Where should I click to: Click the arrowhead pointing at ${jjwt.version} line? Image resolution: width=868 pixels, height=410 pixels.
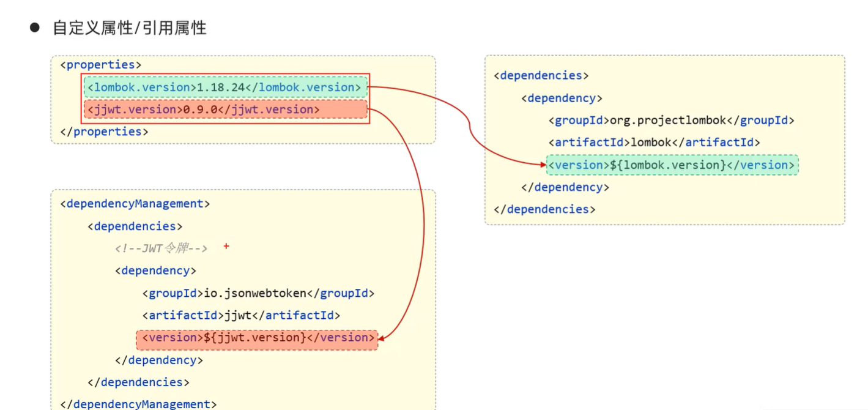(x=382, y=337)
